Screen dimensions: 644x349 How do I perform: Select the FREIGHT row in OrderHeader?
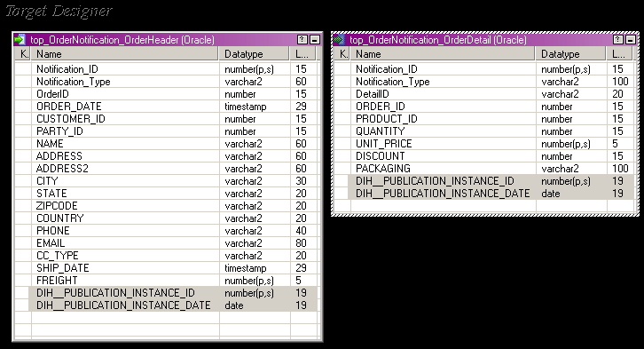tap(166, 281)
